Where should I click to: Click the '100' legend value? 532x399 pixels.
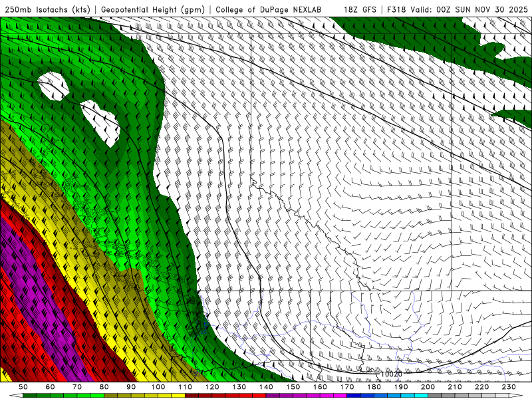[158, 387]
